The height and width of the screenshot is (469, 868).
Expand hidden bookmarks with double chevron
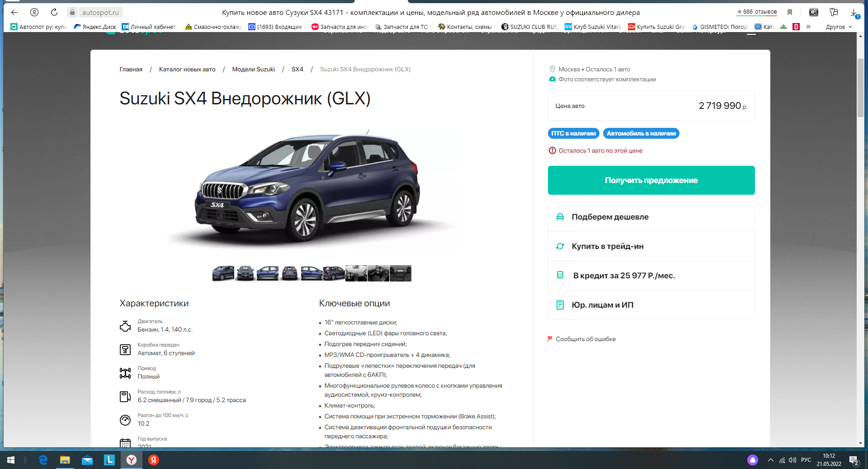[x=808, y=27]
